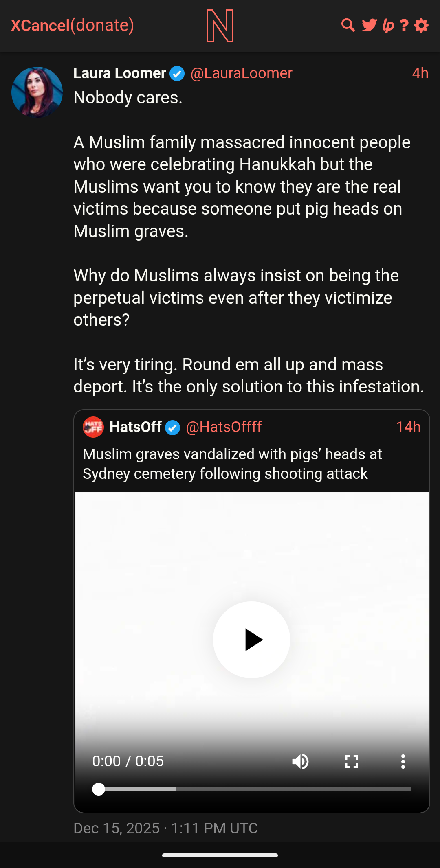Click the question mark help icon
440x868 pixels.
point(404,26)
